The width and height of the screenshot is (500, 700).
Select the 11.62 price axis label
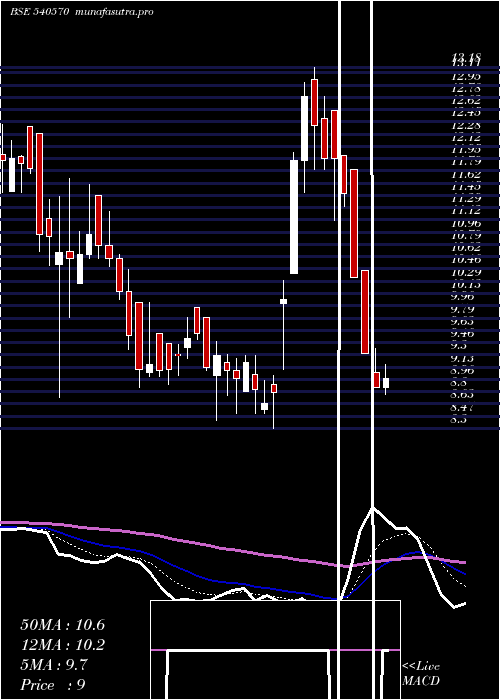click(x=467, y=175)
